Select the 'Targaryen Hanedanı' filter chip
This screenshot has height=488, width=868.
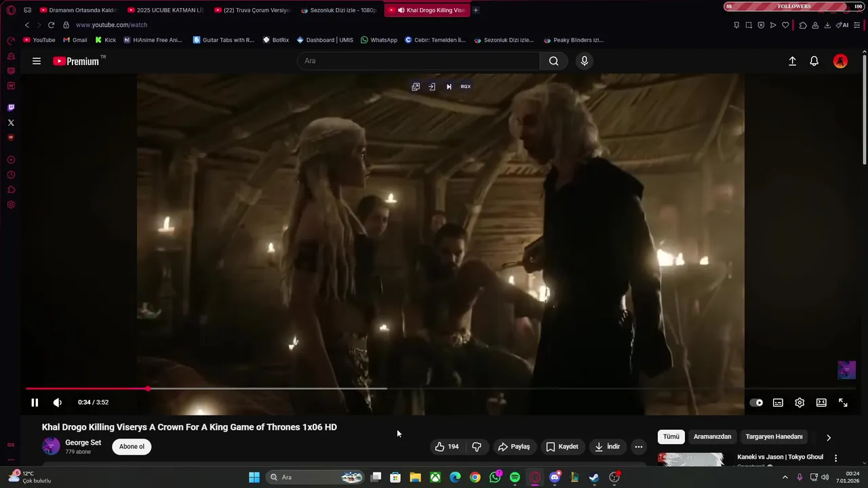tap(774, 436)
